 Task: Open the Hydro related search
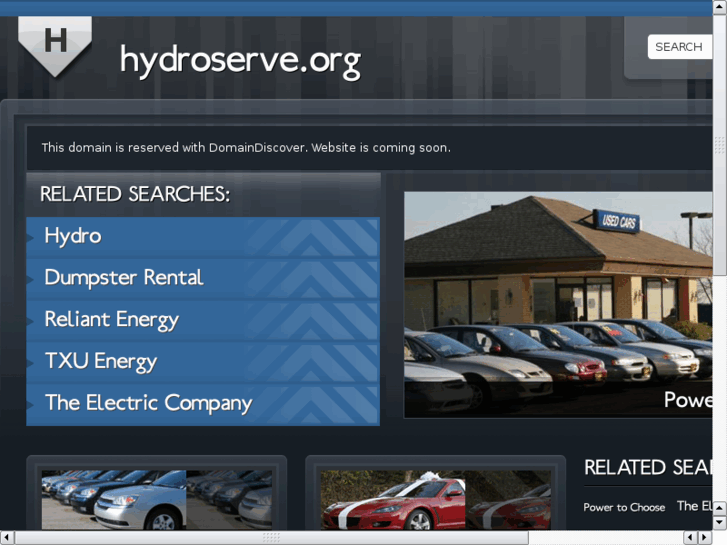coord(203,237)
